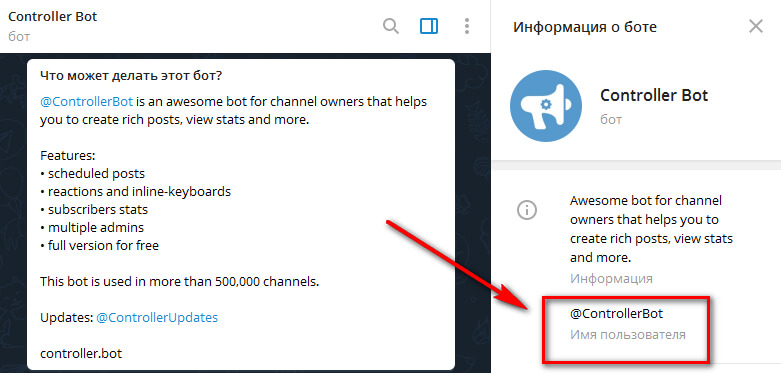Open the @ControllerUpdates channel link

pyautogui.click(x=157, y=317)
